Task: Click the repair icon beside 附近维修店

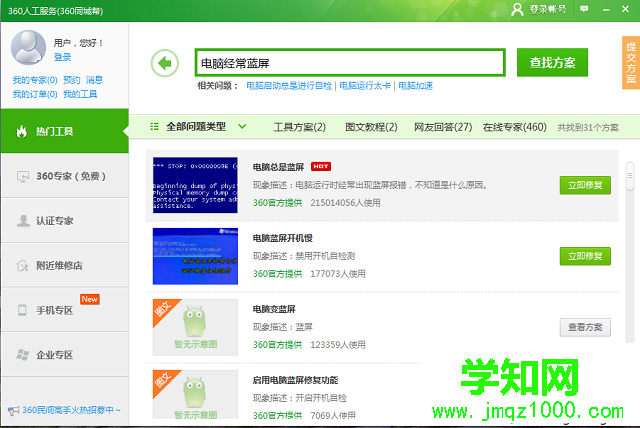Action: pos(22,266)
